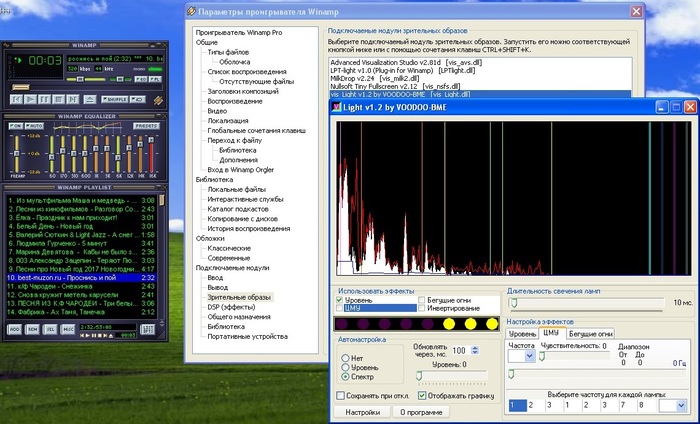Switch to the Бегущие огни tab
This screenshot has height=424, width=700.
pos(591,333)
